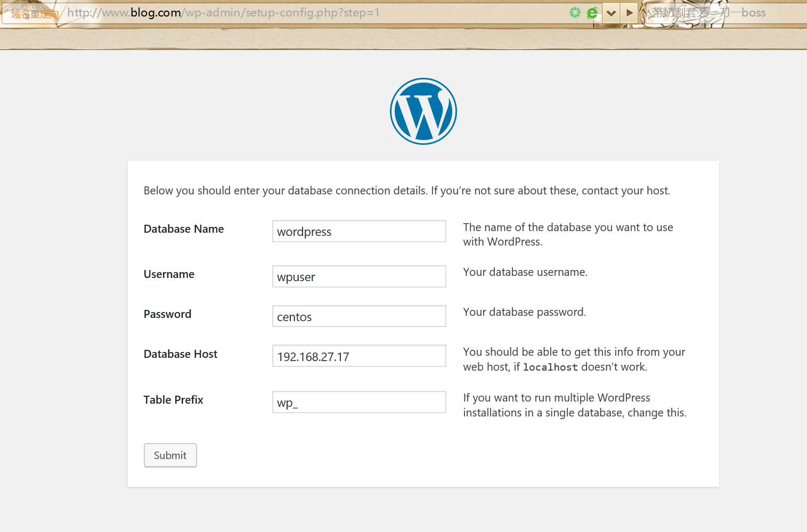807x532 pixels.
Task: Click the domain redirect label in address bar
Action: point(35,14)
